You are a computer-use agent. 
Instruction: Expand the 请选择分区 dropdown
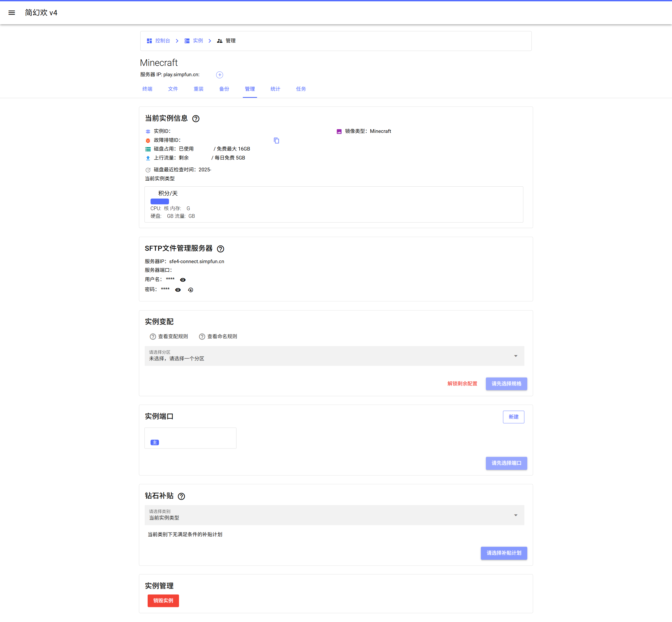coord(334,356)
